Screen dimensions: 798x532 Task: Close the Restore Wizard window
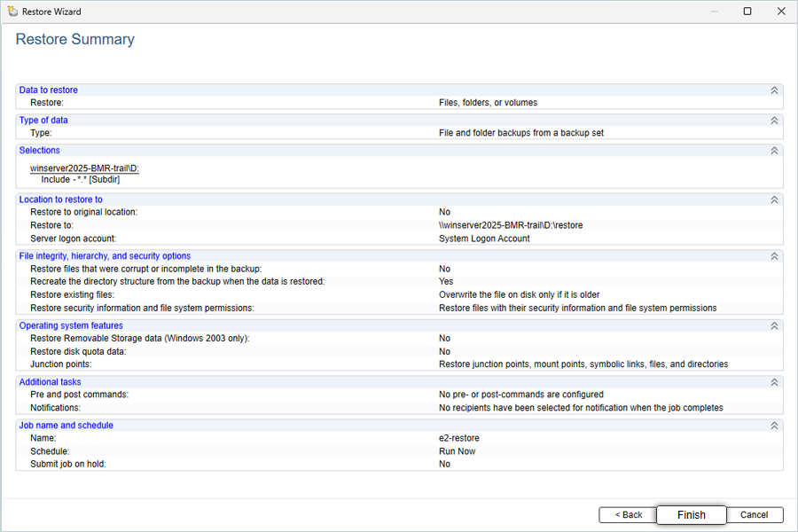[x=781, y=12]
